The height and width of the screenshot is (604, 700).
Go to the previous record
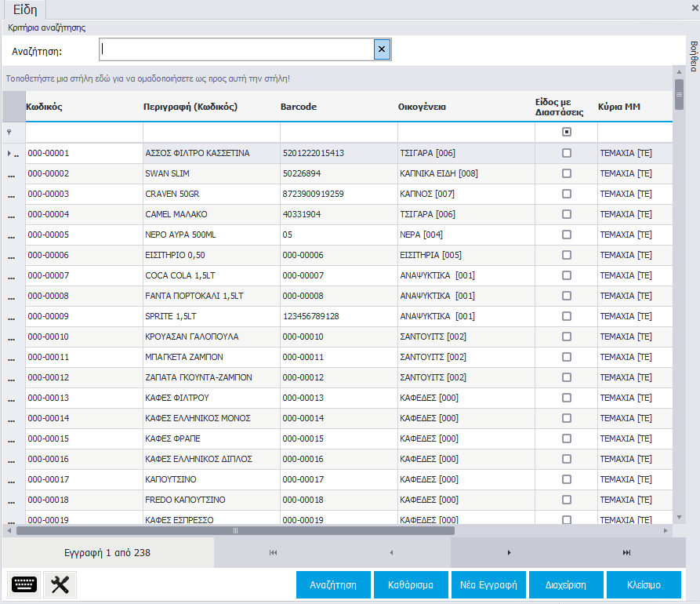click(391, 553)
